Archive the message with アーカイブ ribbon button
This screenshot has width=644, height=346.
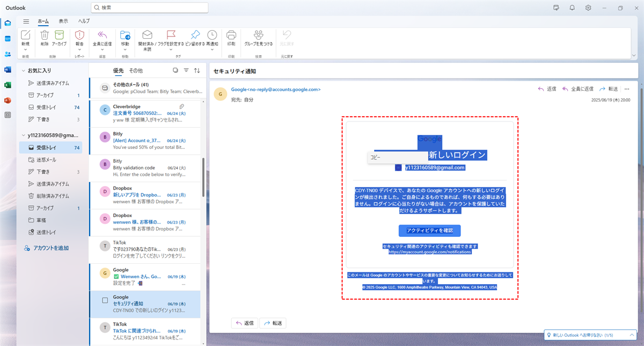(59, 35)
